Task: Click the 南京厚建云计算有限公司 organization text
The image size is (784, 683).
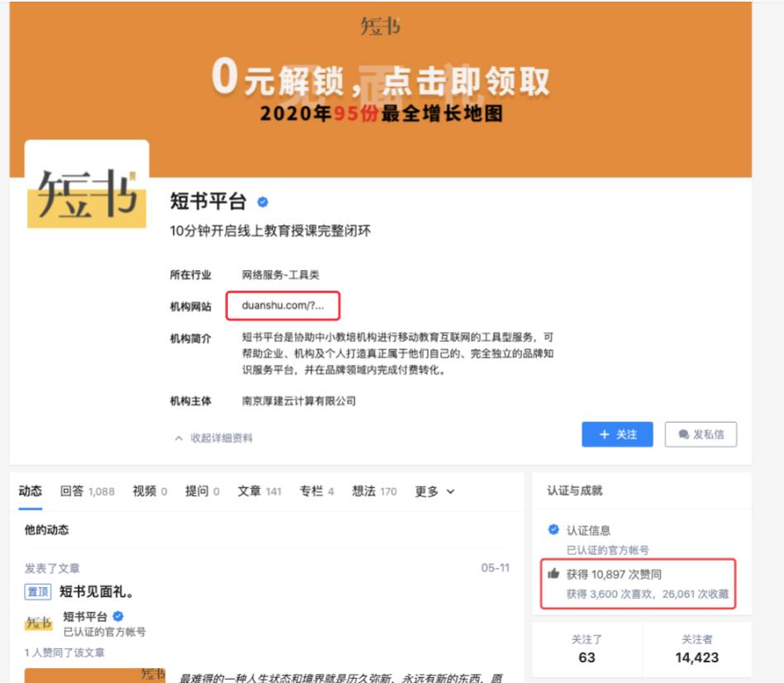Action: coord(298,401)
